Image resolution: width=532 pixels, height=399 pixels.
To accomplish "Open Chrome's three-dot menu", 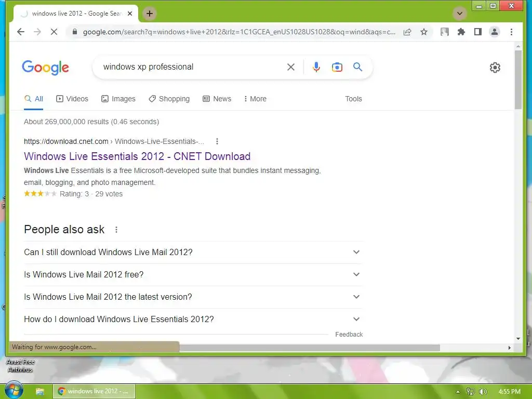I will click(x=511, y=32).
